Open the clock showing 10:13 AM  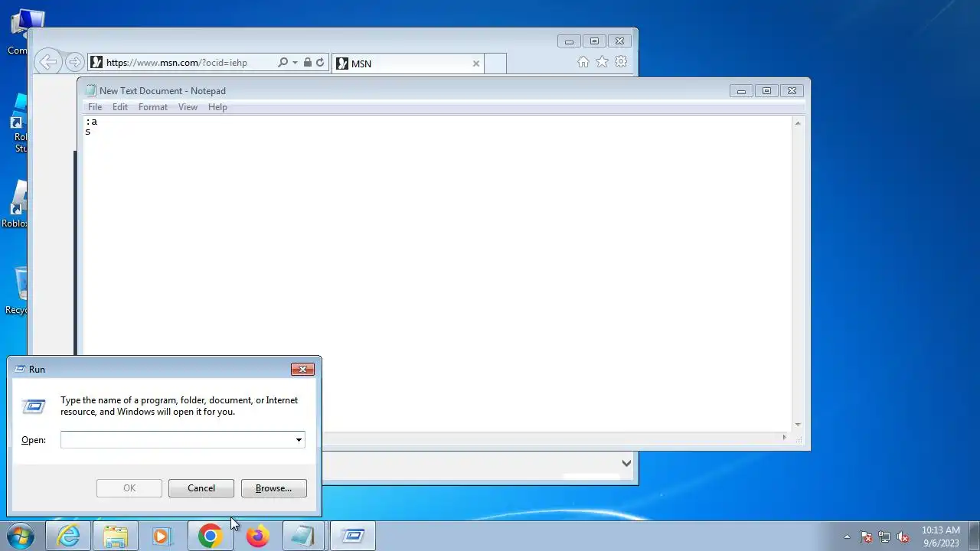point(941,536)
